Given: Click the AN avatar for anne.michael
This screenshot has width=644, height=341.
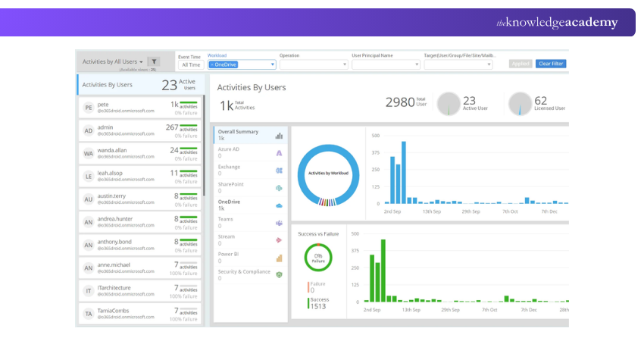Looking at the screenshot, I should tap(89, 268).
